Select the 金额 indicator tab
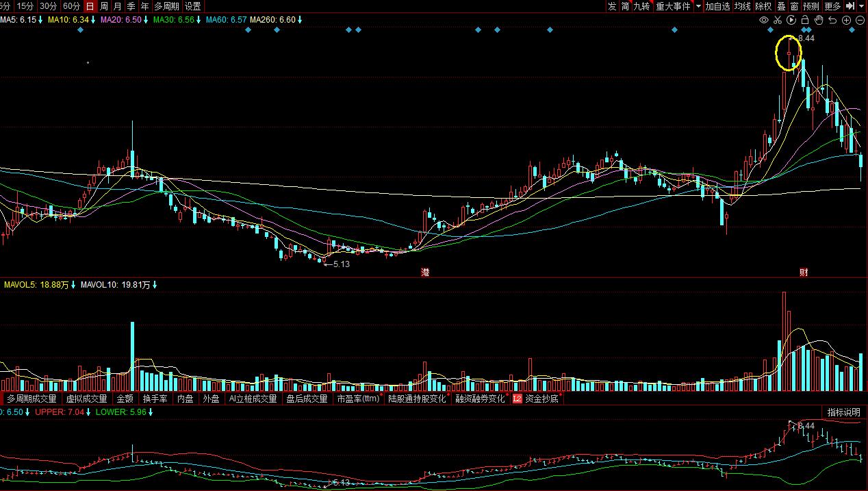 tap(125, 399)
